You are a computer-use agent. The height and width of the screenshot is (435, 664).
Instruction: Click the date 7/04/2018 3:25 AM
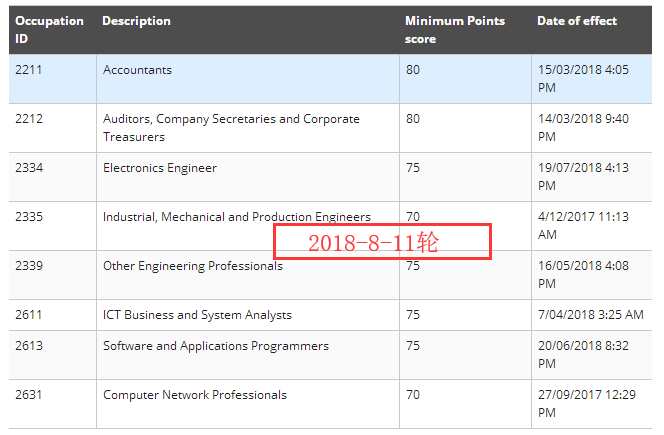[x=590, y=315]
